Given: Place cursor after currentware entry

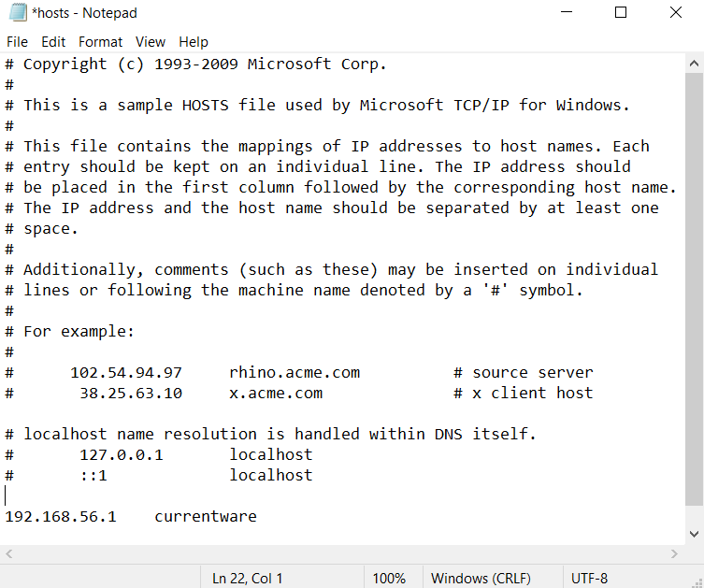Looking at the screenshot, I should click(x=257, y=517).
